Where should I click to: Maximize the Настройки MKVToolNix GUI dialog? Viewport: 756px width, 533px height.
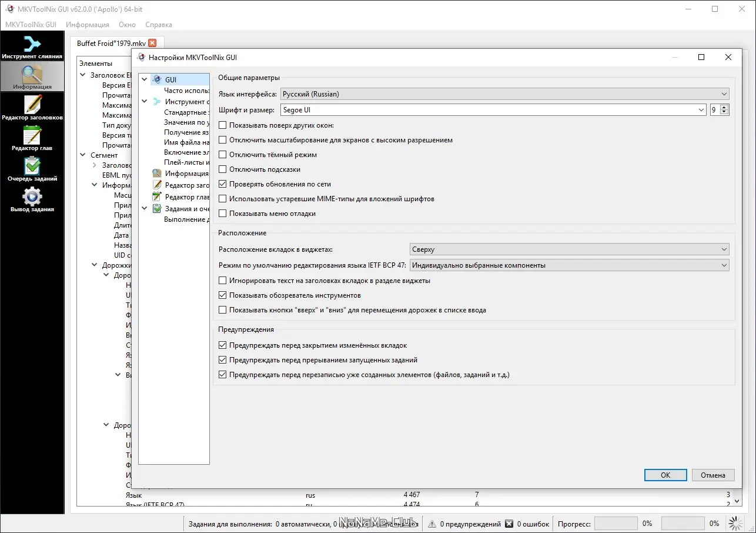[x=701, y=57]
